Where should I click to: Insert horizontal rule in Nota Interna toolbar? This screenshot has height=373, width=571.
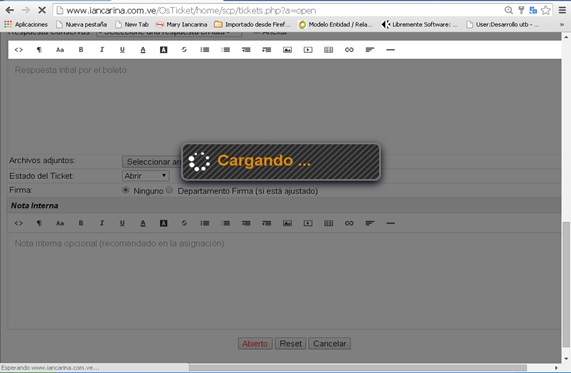(390, 223)
